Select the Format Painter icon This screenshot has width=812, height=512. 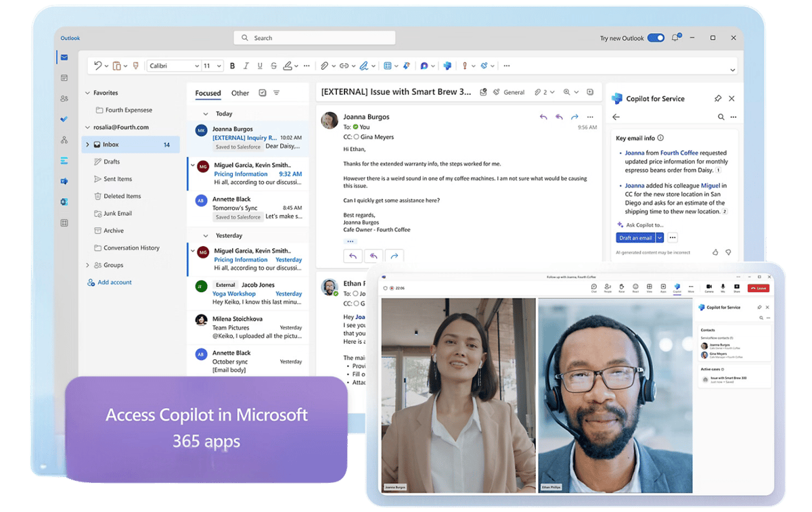[x=136, y=66]
